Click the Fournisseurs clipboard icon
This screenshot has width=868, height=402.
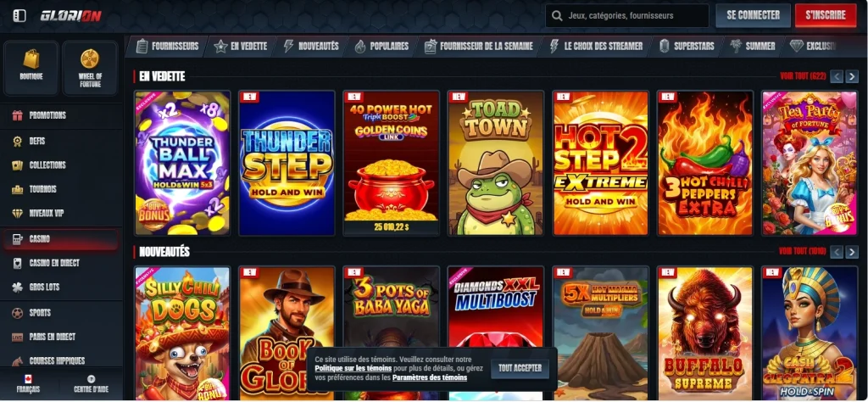[x=142, y=46]
